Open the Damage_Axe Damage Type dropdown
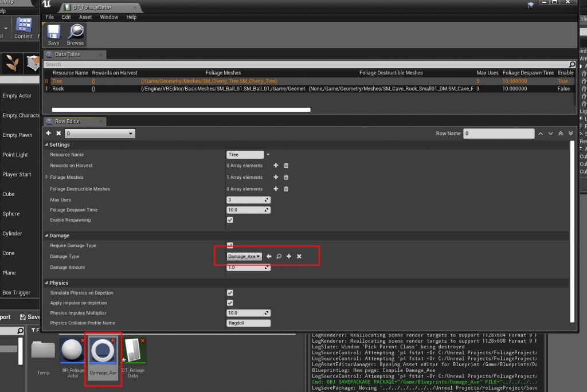587x392 pixels. coord(244,257)
